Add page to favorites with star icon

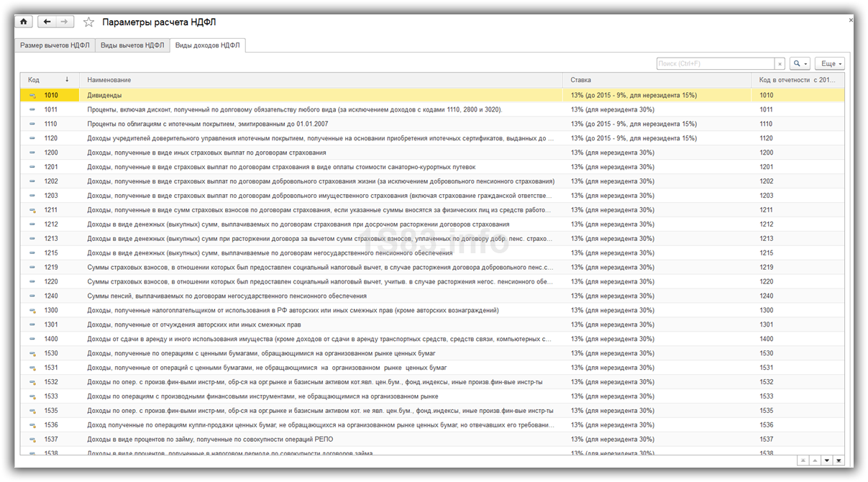88,22
